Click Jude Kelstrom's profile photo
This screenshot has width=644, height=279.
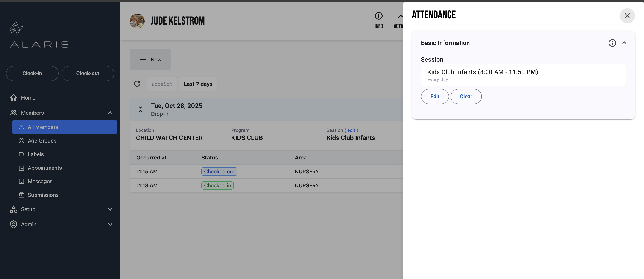click(x=137, y=21)
